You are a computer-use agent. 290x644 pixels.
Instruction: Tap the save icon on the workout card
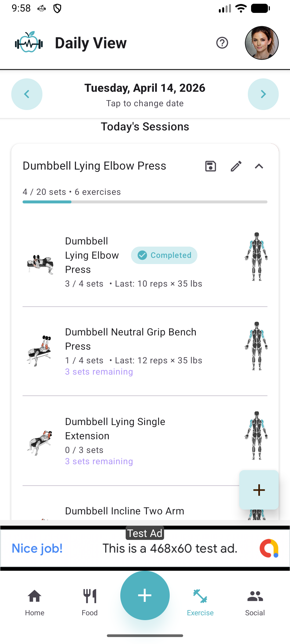210,166
